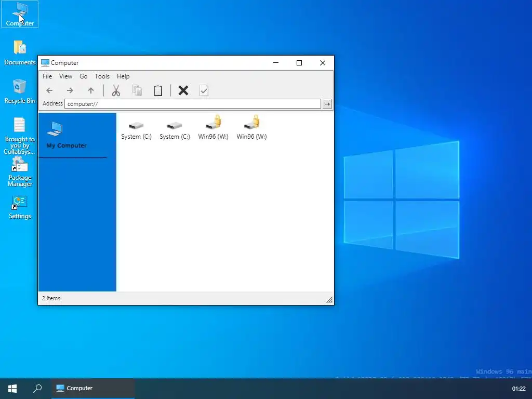Go back with the left arrow toolbar icon

pyautogui.click(x=49, y=90)
